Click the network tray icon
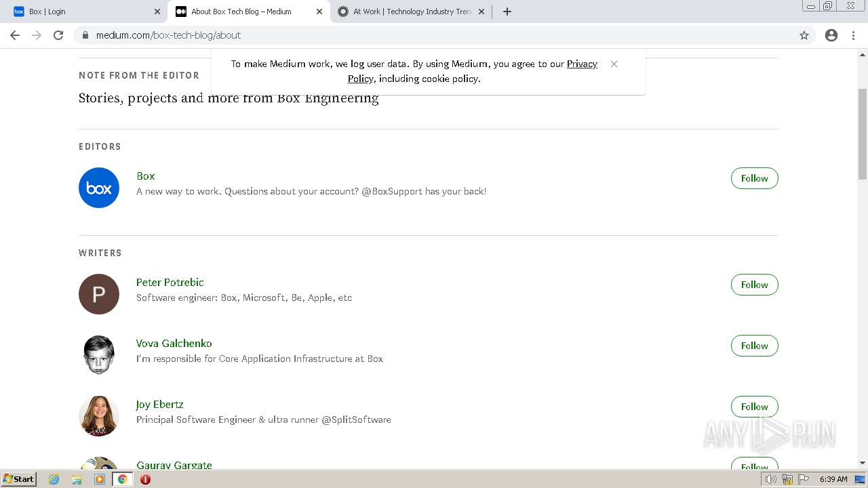Screen dimensions: 868x488 (787, 479)
